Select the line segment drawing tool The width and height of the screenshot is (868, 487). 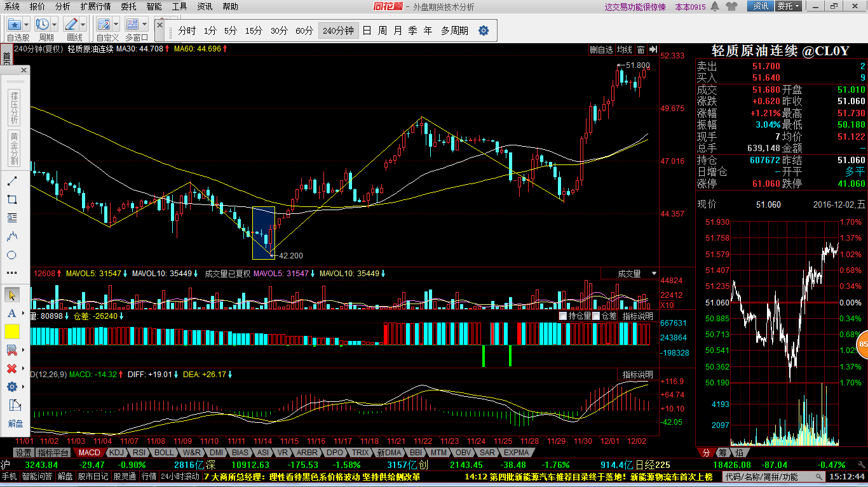coord(11,181)
